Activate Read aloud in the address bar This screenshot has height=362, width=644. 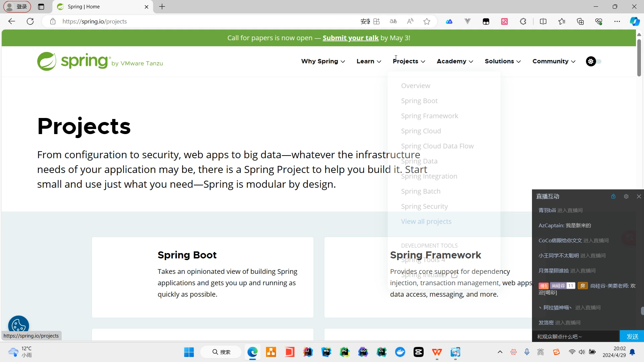410,21
